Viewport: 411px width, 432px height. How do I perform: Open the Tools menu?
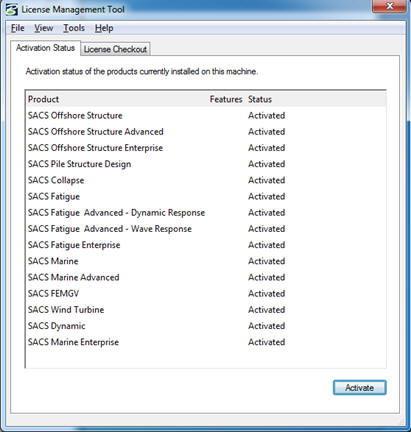(74, 28)
